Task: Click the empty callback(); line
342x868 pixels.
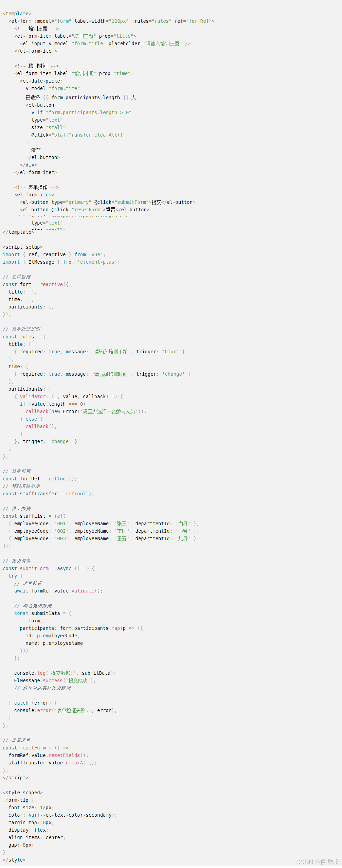Action: click(41, 426)
